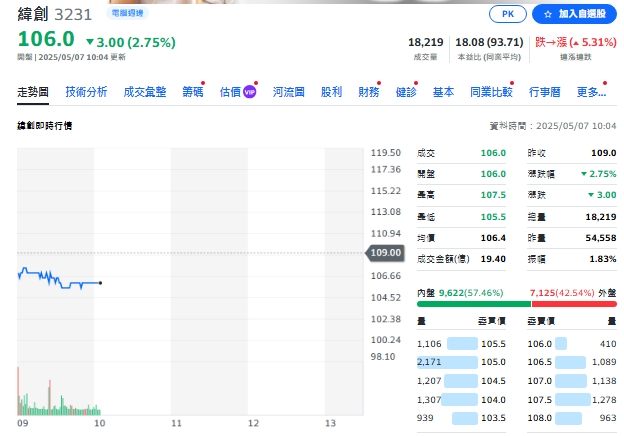Open the 股利 tab
Viewport: 624px width, 436px height.
click(331, 92)
